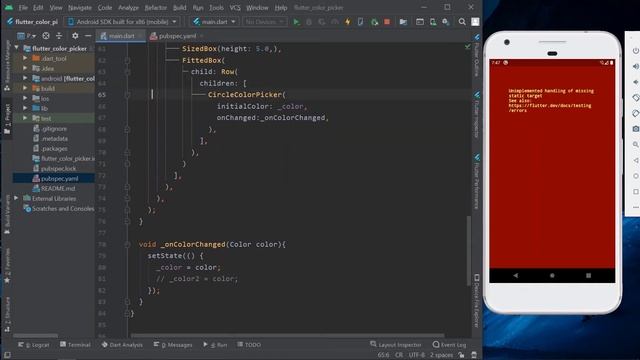Toggle the fold marker beside void _onColorChanged line
The height and width of the screenshot is (360, 640).
pyautogui.click(x=127, y=244)
